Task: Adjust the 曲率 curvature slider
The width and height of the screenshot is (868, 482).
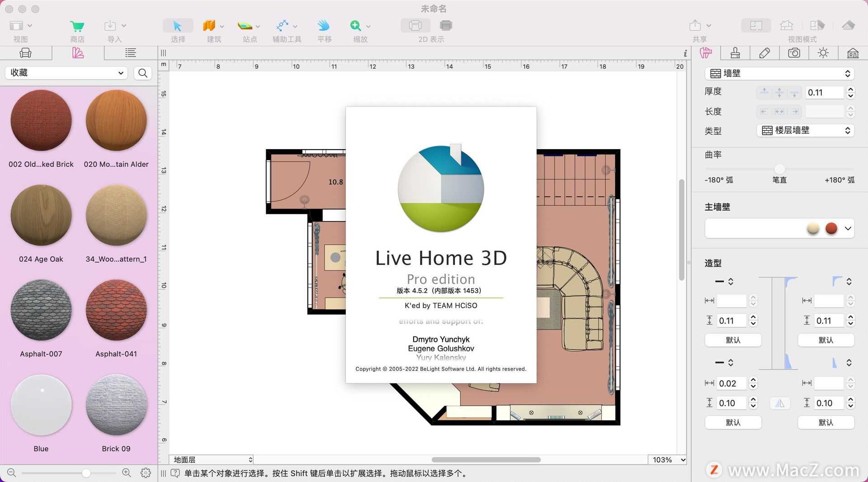Action: 779,169
